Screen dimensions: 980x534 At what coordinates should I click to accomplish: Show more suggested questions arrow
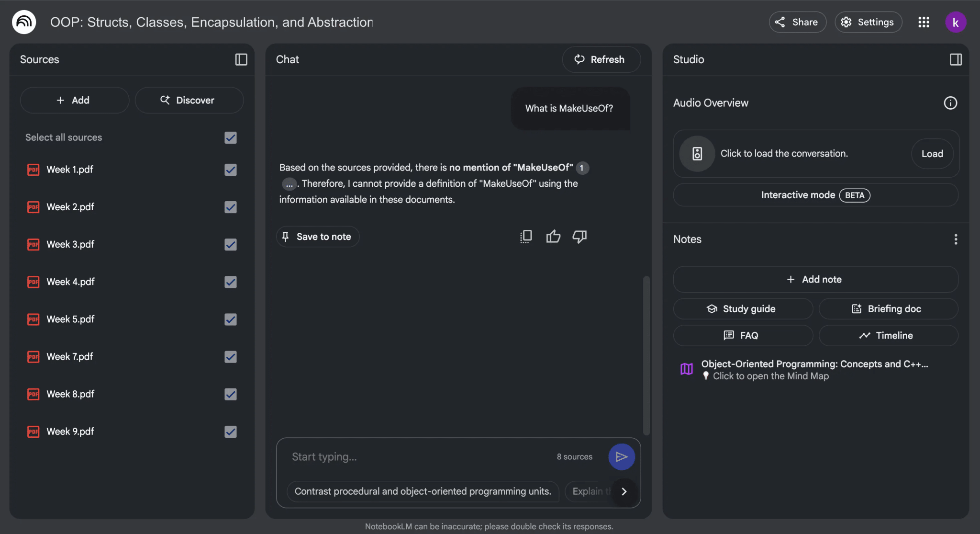pyautogui.click(x=624, y=491)
